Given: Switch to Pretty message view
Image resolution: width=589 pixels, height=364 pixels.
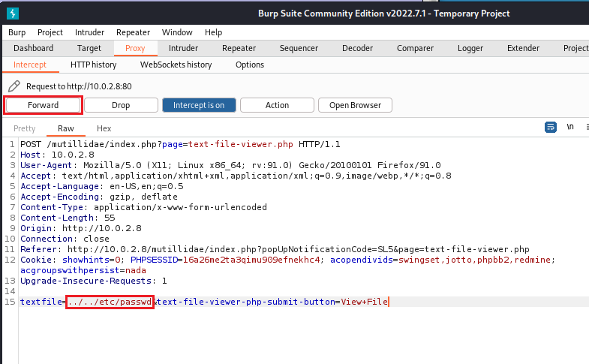Looking at the screenshot, I should coord(25,128).
